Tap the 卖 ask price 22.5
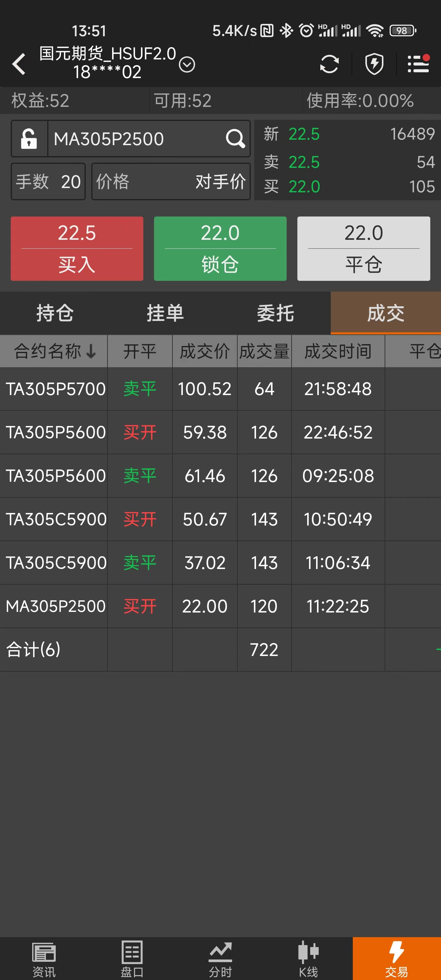Screen dimensions: 441x980 [304, 162]
